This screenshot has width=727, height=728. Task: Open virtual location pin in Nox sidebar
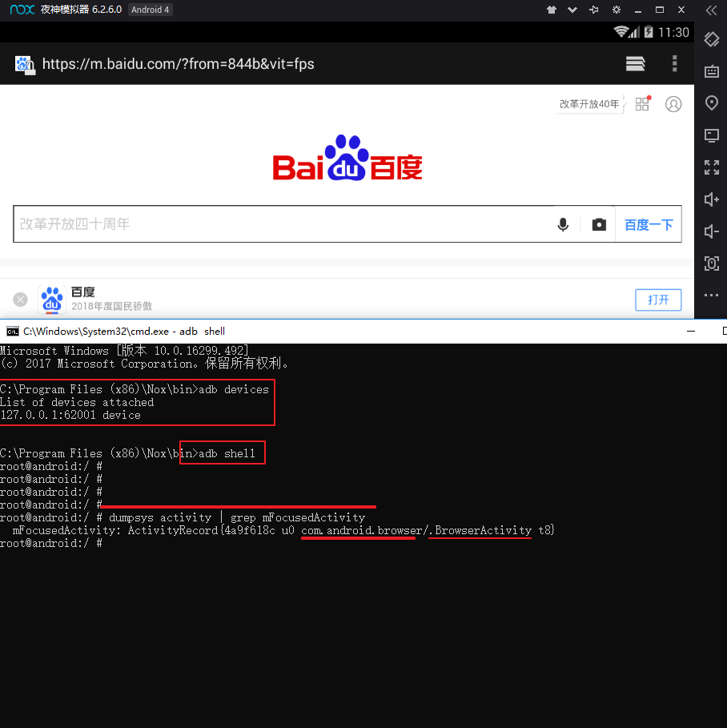tap(712, 103)
